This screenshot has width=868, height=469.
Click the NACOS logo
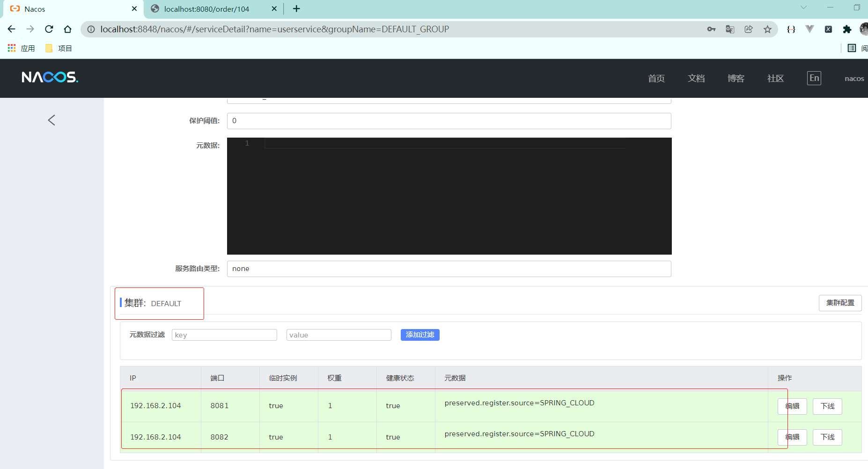tap(50, 77)
